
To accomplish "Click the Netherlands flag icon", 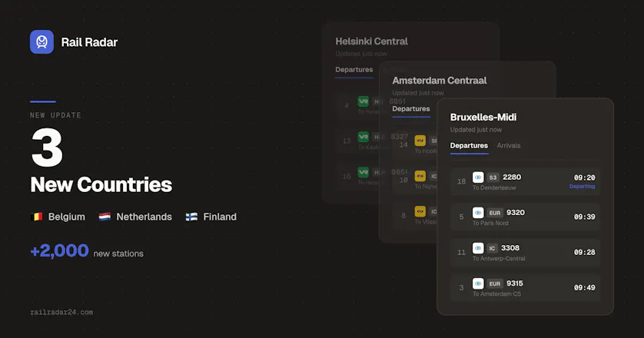I will (x=105, y=217).
